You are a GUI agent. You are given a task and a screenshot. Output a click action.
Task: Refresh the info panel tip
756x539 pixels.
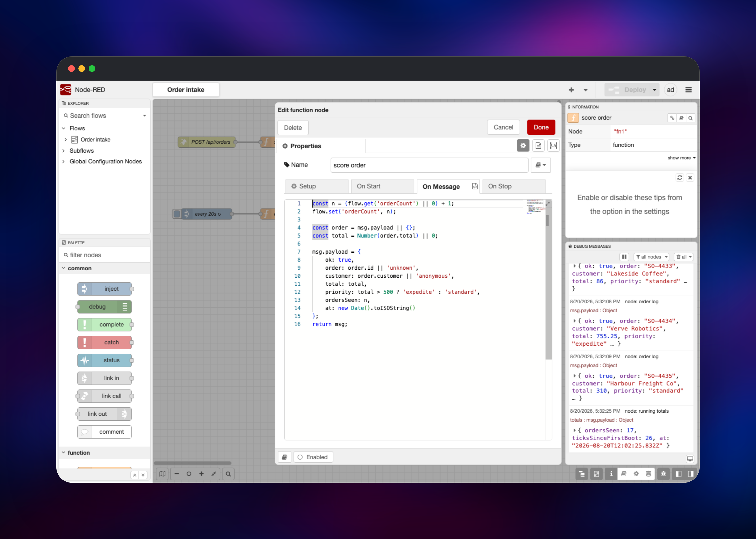pos(680,178)
